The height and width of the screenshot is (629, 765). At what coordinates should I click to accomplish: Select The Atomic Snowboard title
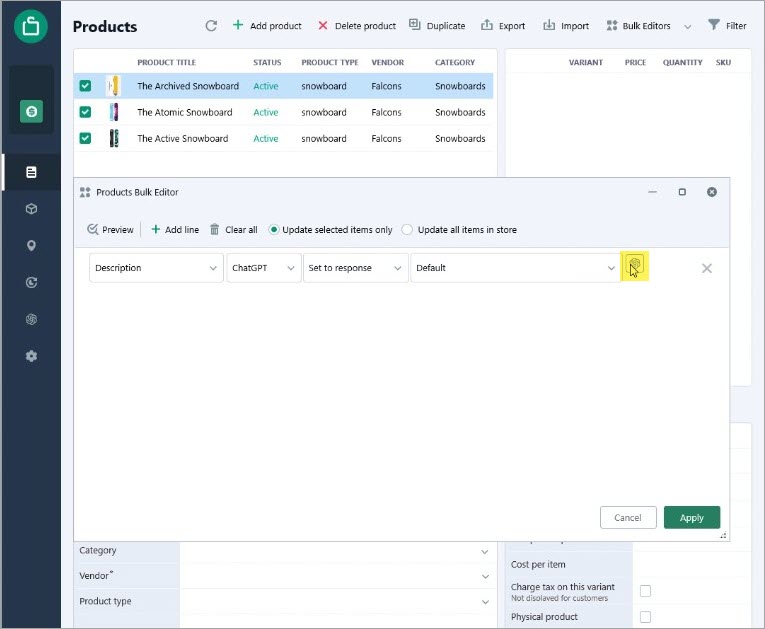point(184,112)
